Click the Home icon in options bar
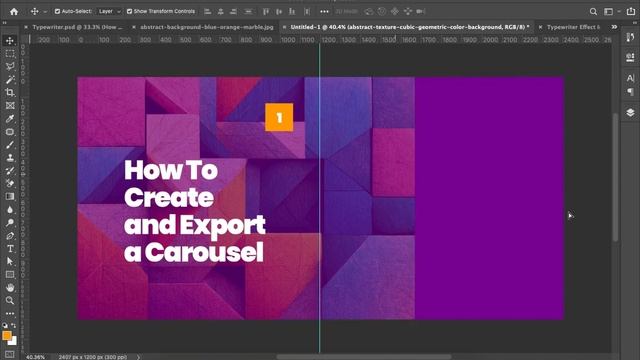 coord(14,11)
